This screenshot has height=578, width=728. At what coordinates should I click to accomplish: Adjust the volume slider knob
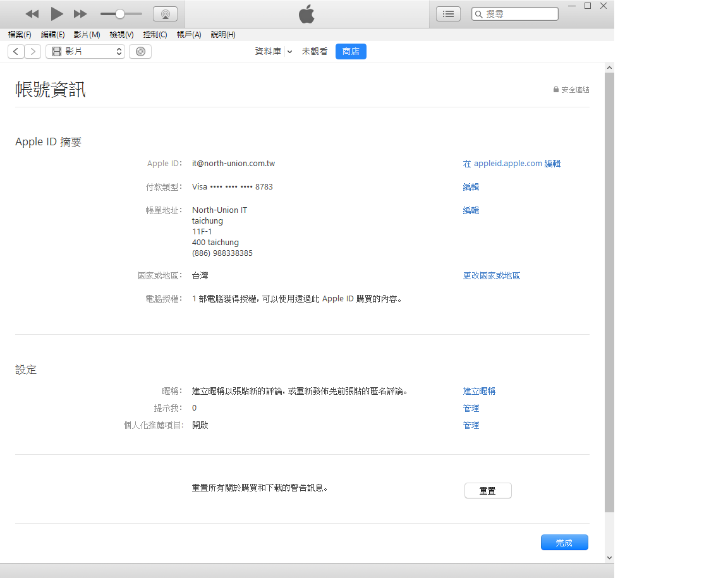coord(119,14)
